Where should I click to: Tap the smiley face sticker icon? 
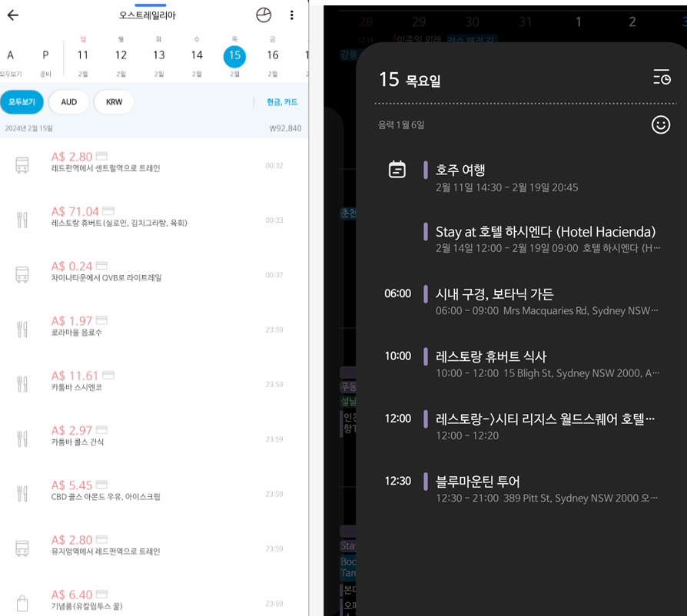click(661, 124)
